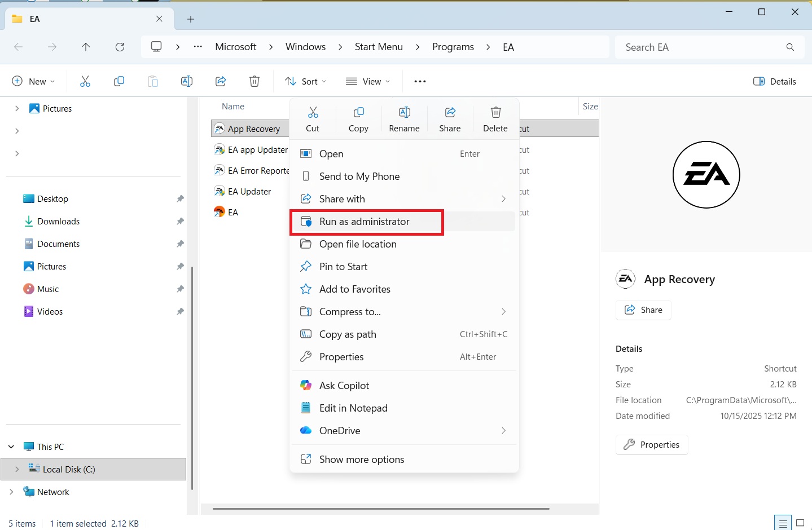Choose Send to My Phone
The width and height of the screenshot is (812, 530).
tap(404, 176)
